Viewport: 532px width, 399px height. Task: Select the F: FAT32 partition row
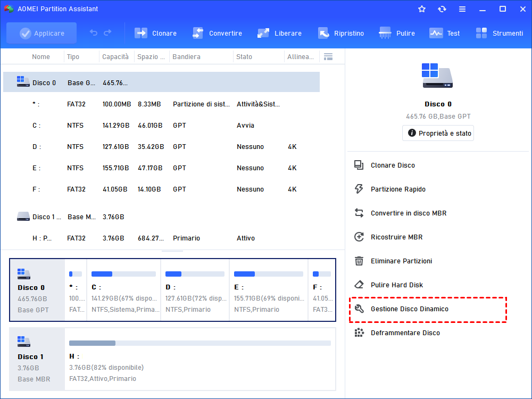pos(162,189)
